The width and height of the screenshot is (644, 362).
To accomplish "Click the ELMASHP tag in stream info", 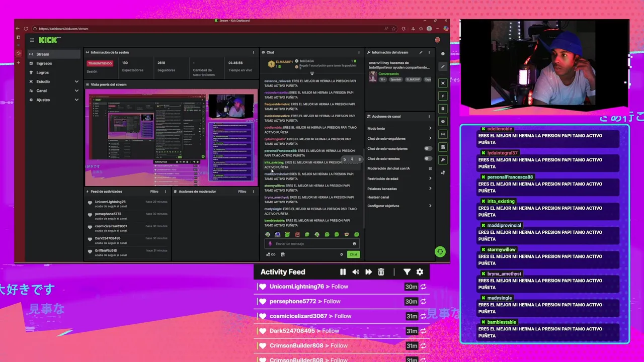I will coord(413,79).
